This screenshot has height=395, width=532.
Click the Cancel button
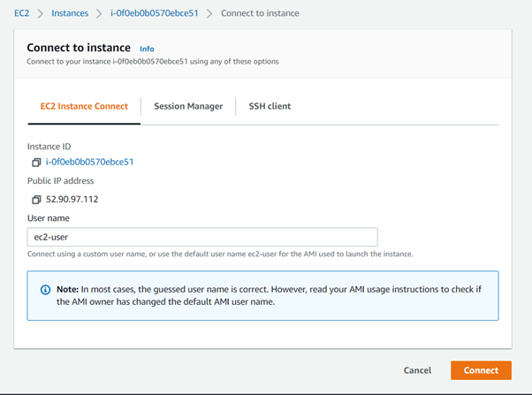coord(417,370)
